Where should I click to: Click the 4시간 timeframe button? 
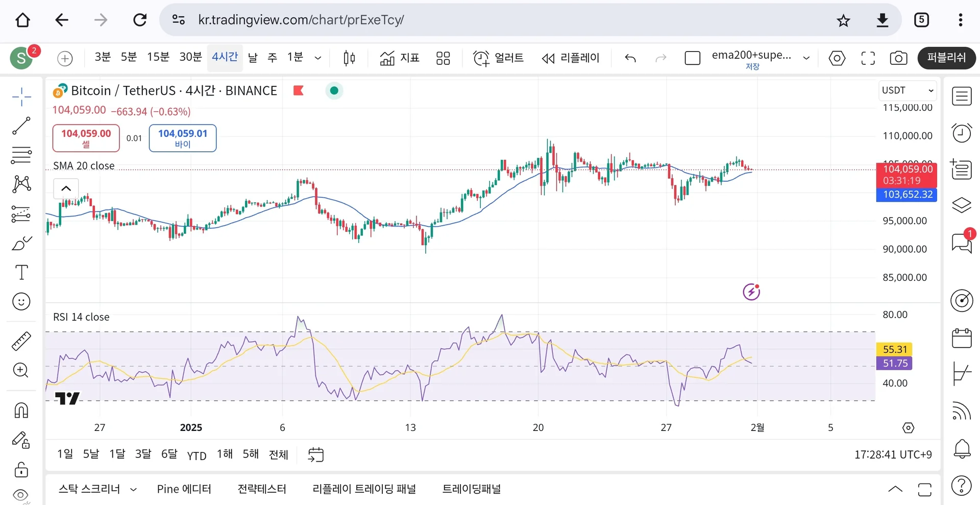[225, 57]
